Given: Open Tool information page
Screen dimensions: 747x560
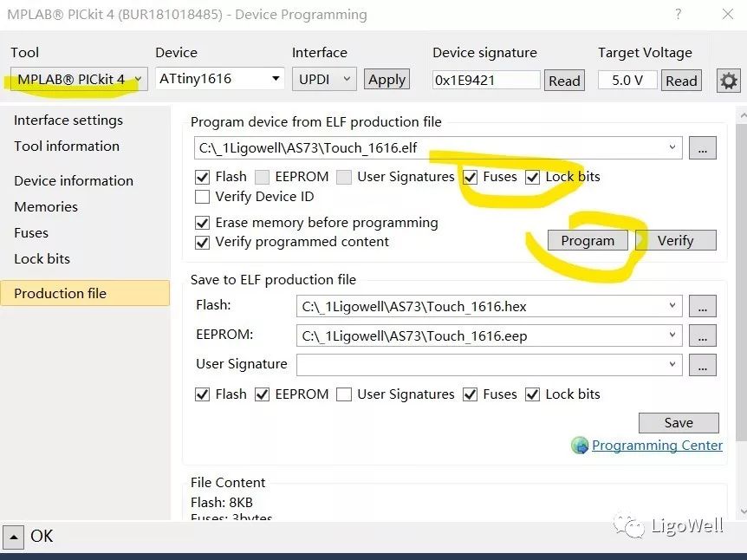Looking at the screenshot, I should pos(67,147).
